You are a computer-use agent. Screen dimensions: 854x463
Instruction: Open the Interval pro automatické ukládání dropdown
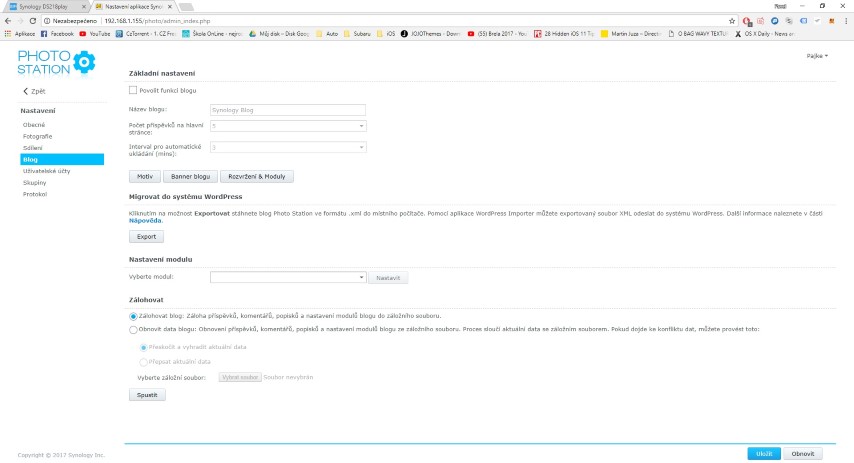click(x=288, y=147)
